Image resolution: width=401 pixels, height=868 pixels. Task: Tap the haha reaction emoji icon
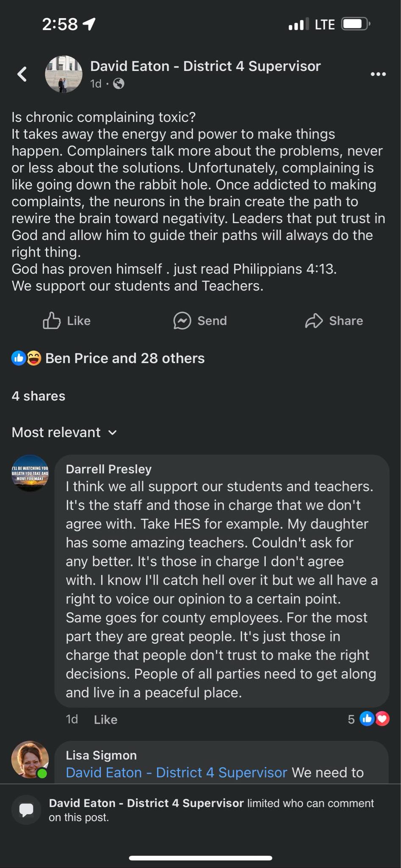tap(34, 359)
